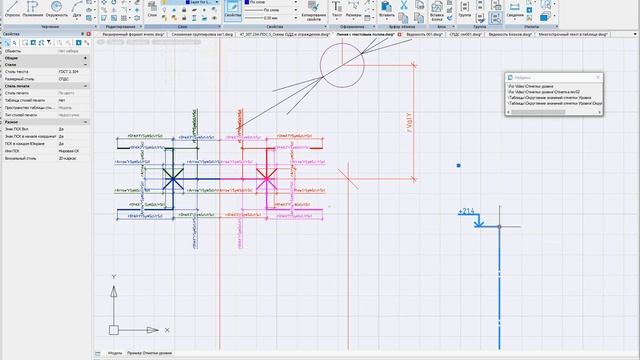
Task: Switch to СПДС drawing tab
Action: (x=465, y=34)
